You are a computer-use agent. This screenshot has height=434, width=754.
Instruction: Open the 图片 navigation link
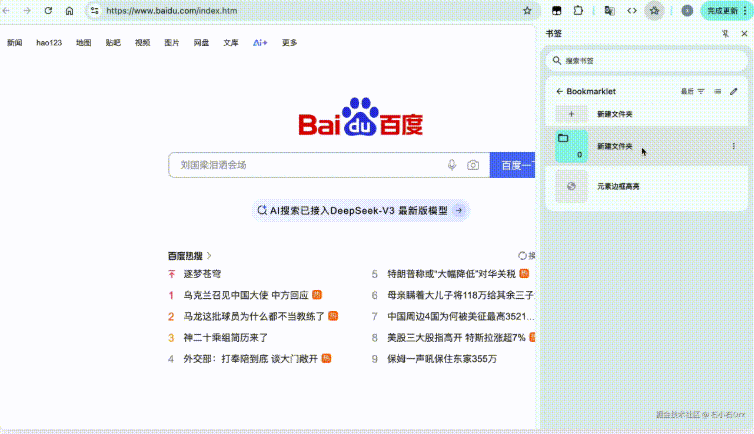172,43
